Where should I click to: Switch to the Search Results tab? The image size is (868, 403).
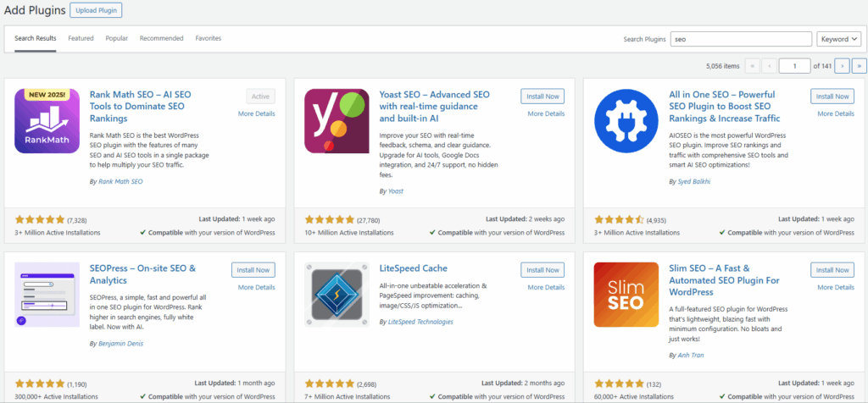(36, 38)
